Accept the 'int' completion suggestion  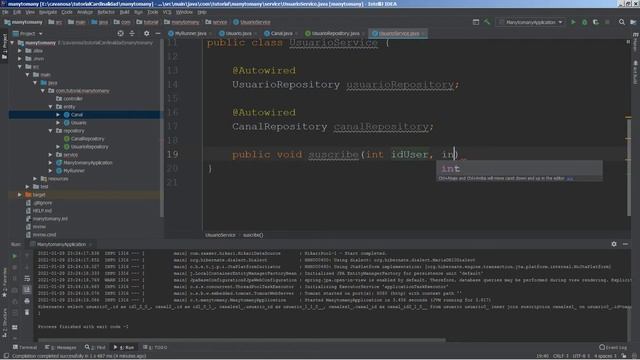click(519, 169)
